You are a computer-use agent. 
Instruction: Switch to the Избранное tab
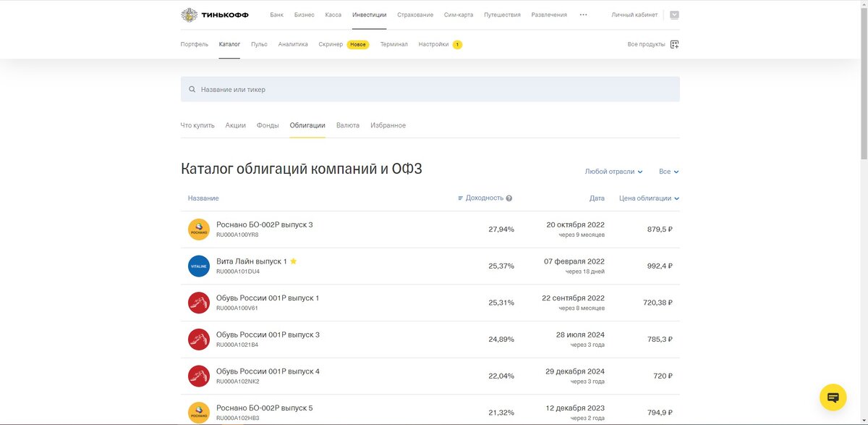[388, 125]
